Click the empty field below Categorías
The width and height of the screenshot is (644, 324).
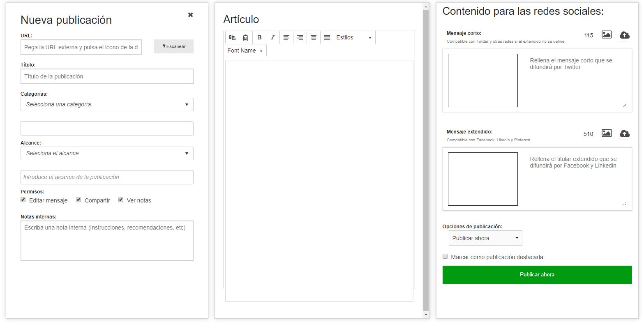coord(107,128)
